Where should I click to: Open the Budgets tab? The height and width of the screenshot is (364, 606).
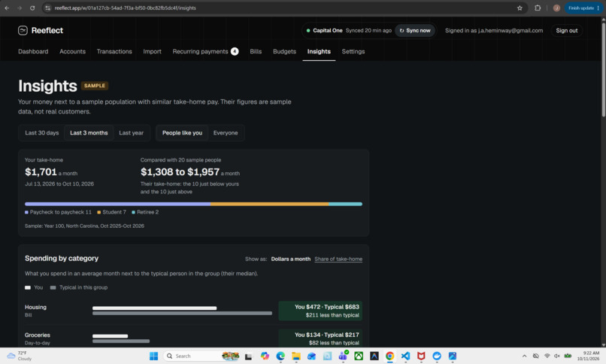coord(284,51)
